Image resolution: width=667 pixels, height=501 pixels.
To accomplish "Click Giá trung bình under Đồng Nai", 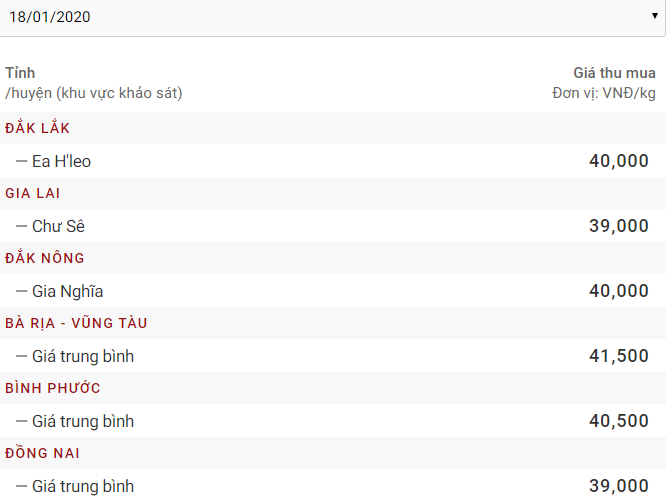I will pos(82,486).
